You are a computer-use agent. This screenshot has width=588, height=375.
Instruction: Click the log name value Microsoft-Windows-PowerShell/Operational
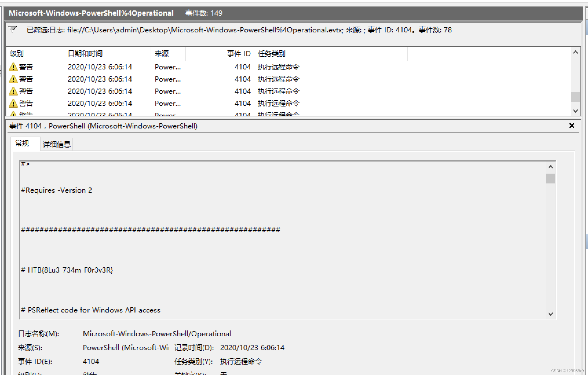pyautogui.click(x=157, y=334)
